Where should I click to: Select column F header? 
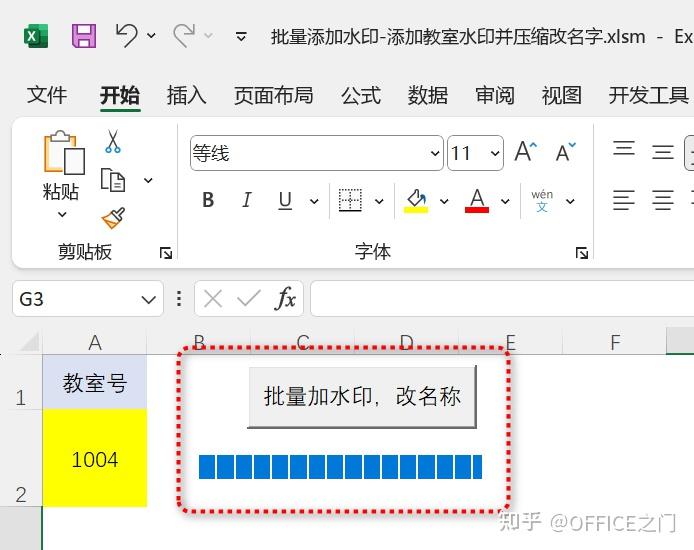[615, 342]
